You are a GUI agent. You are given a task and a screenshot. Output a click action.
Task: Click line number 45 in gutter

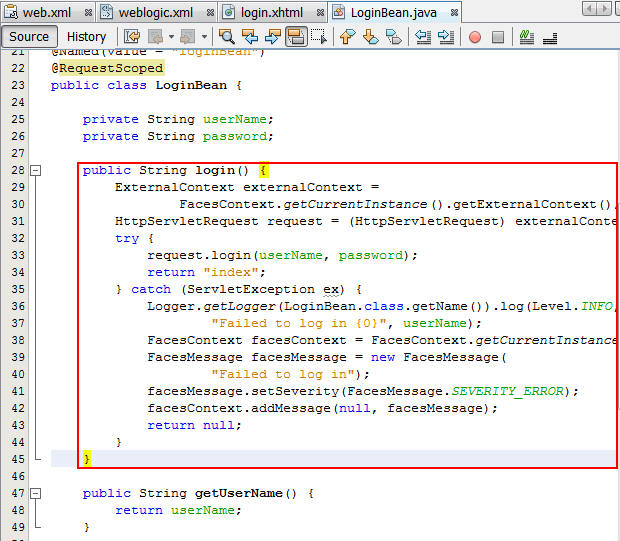[18, 460]
